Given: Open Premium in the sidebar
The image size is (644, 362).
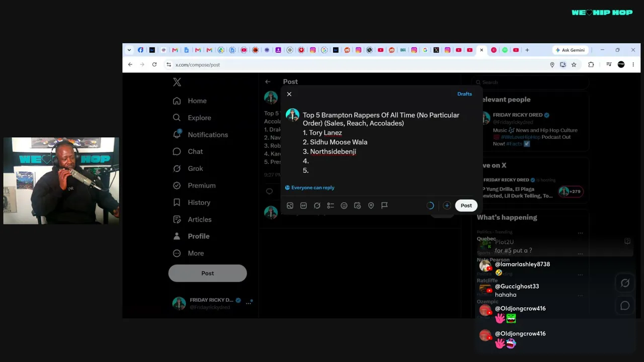Looking at the screenshot, I should click(194, 186).
